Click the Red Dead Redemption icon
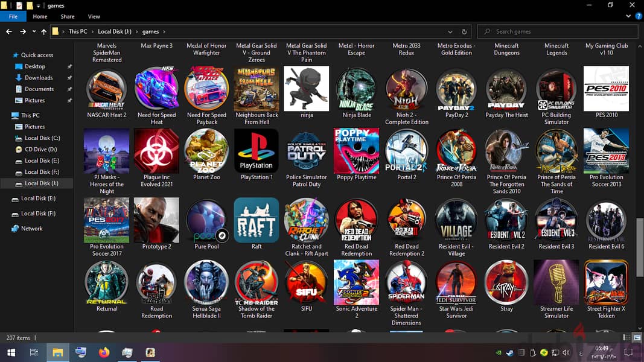 (x=357, y=220)
